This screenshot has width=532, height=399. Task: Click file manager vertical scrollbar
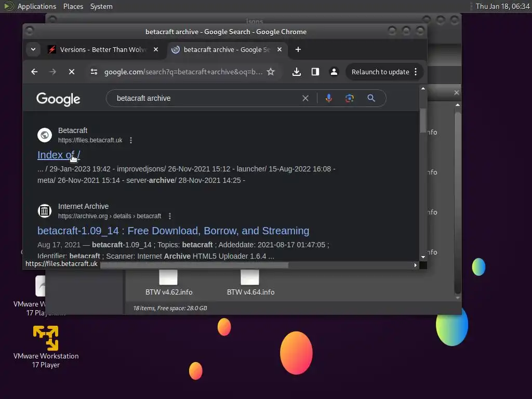[x=458, y=203]
